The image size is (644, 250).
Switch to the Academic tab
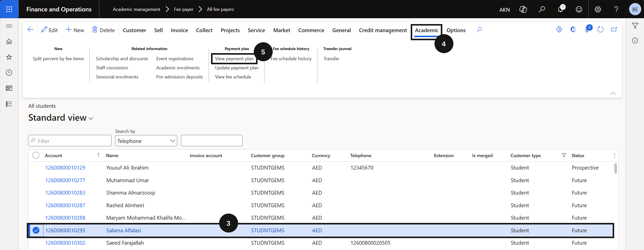coord(427,30)
